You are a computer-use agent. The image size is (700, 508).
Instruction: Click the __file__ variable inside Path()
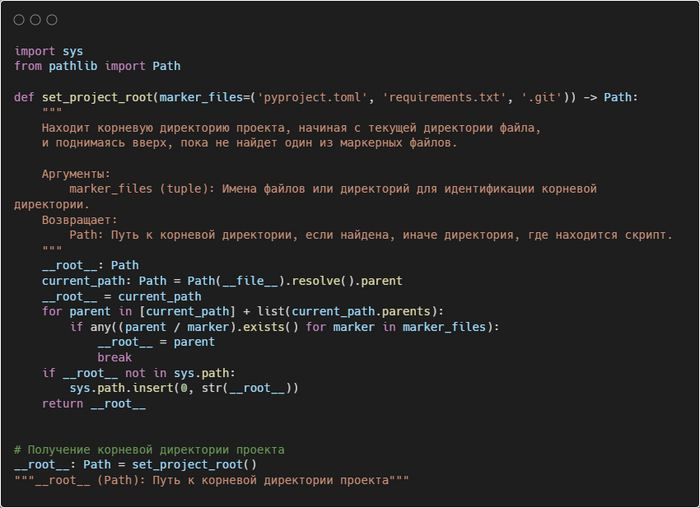click(247, 281)
